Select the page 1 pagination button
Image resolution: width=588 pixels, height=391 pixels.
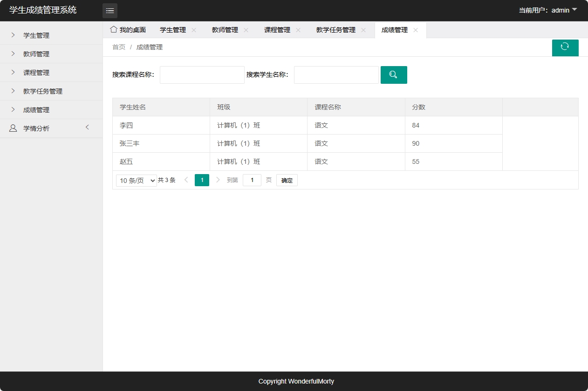tap(202, 180)
